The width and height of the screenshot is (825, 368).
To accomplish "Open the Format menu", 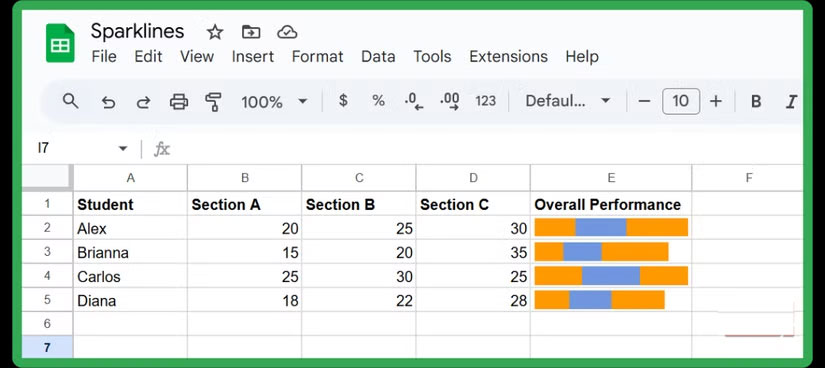I will click(x=318, y=56).
